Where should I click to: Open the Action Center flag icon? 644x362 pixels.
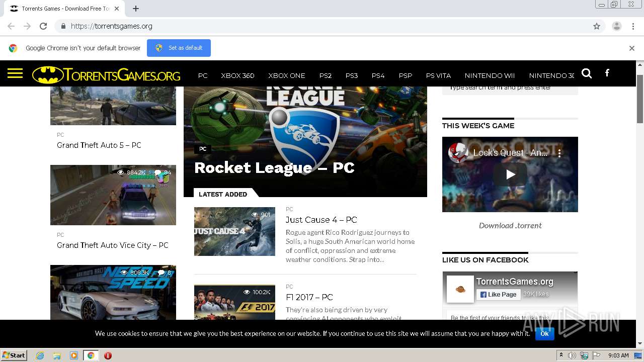(596, 355)
